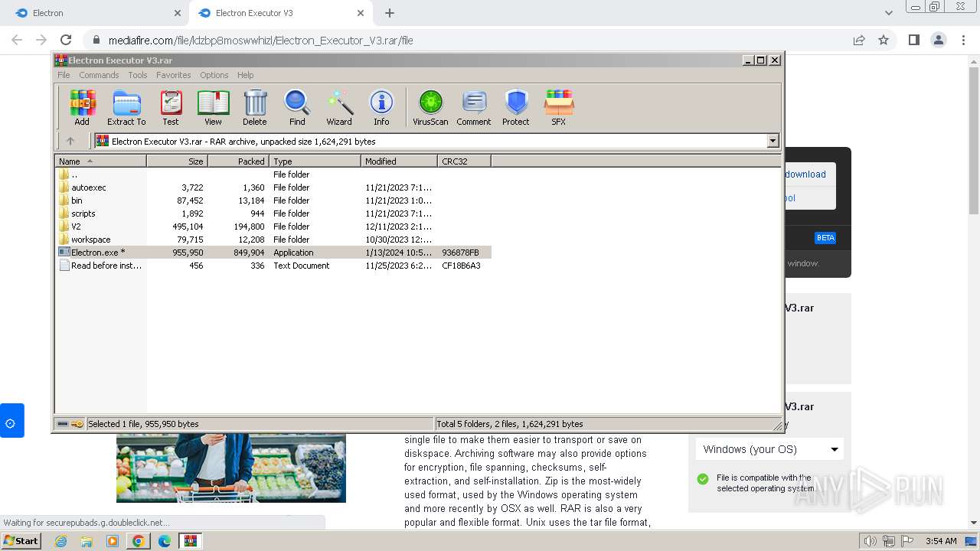Select the Read before inst... text file
The height and width of the screenshot is (551, 980).
(273, 266)
